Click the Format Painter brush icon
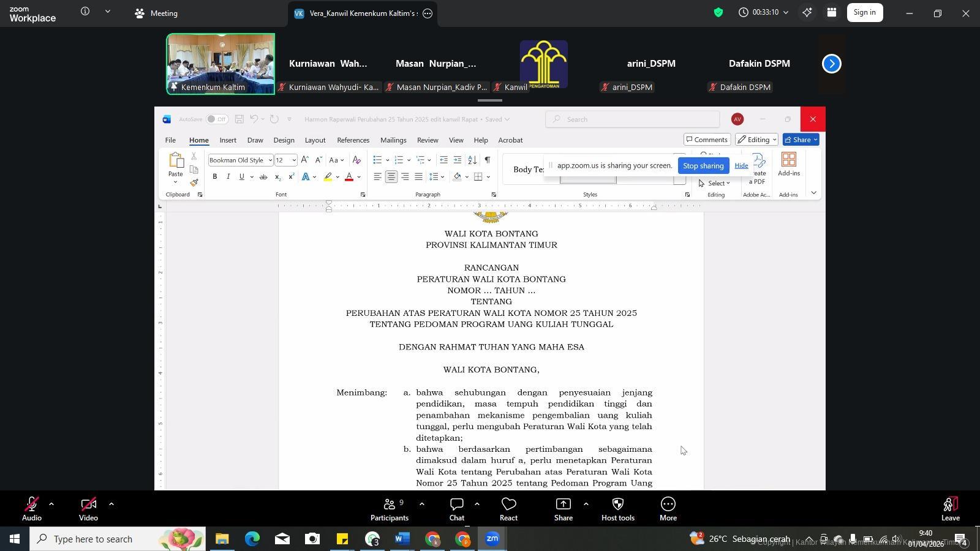Image resolution: width=980 pixels, height=551 pixels. point(194,182)
